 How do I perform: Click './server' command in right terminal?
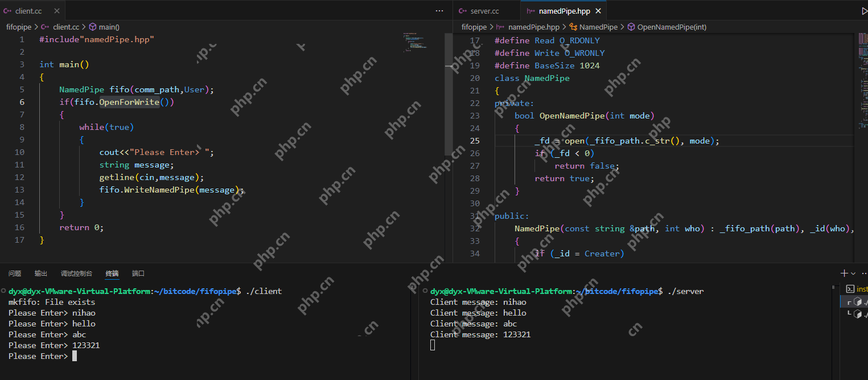coord(686,291)
